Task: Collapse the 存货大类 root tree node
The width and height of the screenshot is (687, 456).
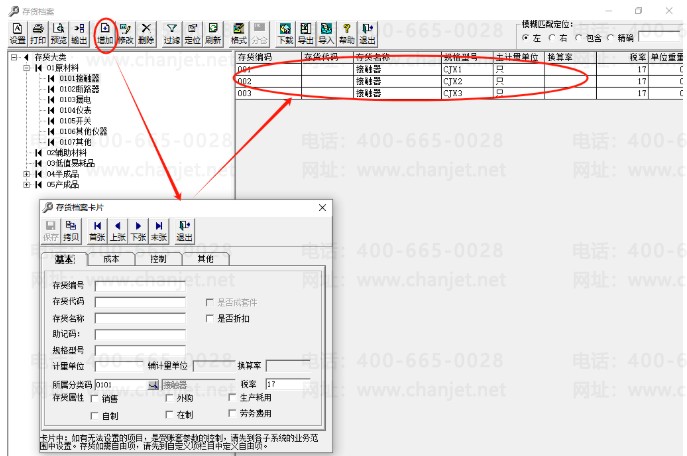Action: click(x=14, y=57)
